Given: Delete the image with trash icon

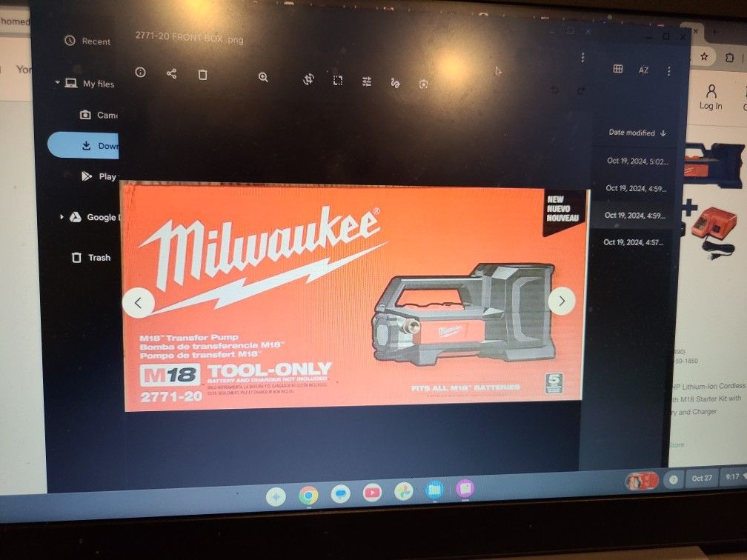Looking at the screenshot, I should pyautogui.click(x=202, y=74).
